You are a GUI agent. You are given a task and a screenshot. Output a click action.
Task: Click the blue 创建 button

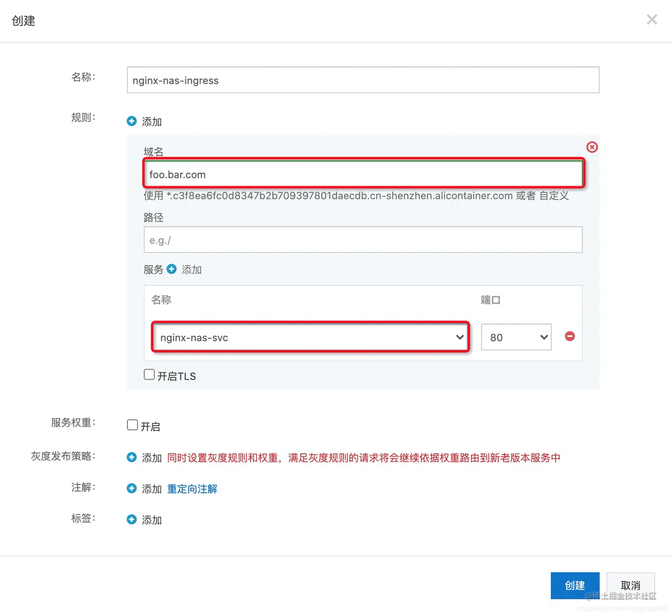coord(575,585)
